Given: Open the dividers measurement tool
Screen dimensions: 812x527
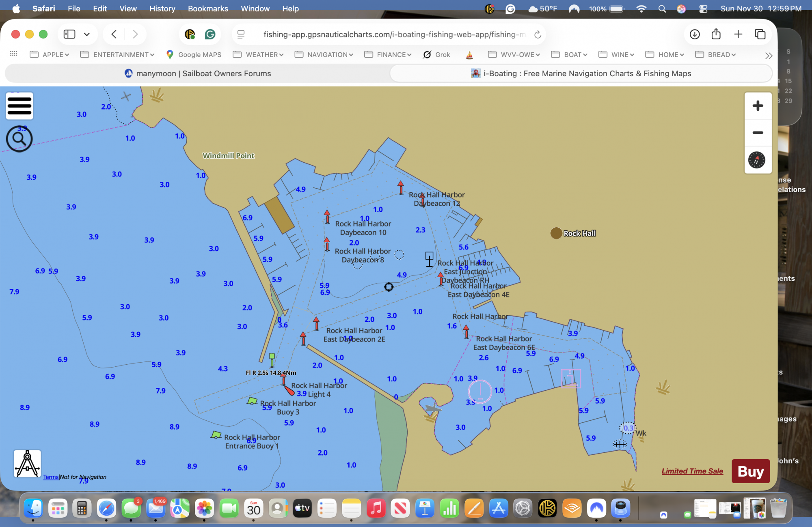Looking at the screenshot, I should pos(27,464).
